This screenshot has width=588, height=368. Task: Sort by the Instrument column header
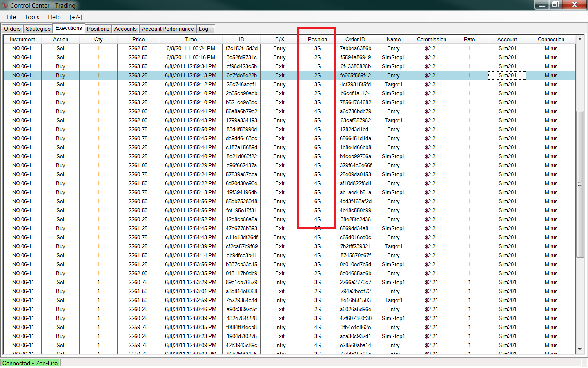point(22,39)
